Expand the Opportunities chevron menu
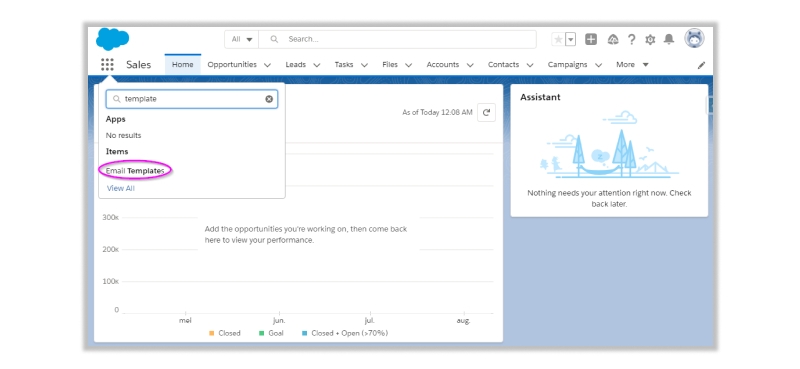This screenshot has height=369, width=800. (267, 65)
